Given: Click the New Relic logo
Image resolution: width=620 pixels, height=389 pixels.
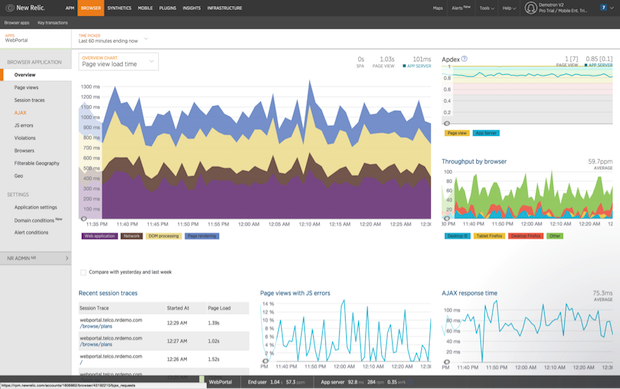Looking at the screenshot, I should (25, 8).
